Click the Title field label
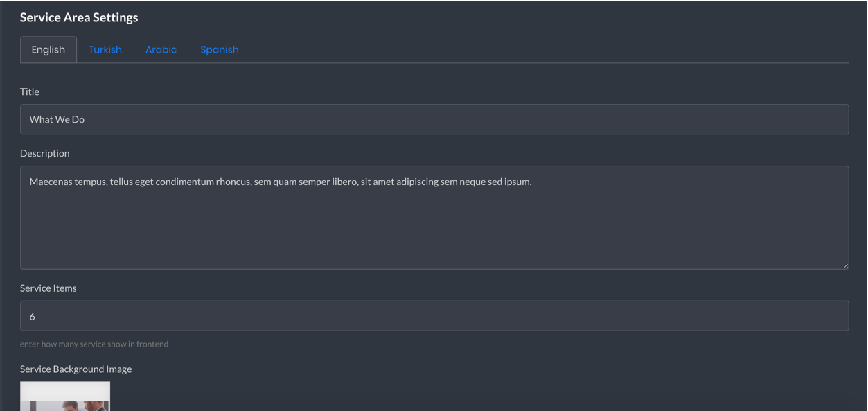The width and height of the screenshot is (868, 411). [30, 91]
